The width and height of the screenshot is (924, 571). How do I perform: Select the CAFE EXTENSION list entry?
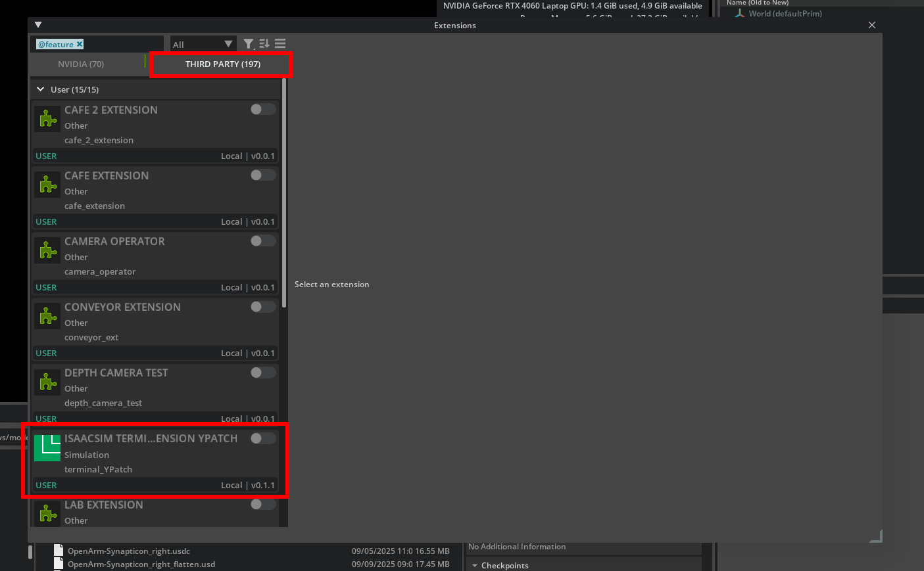[x=155, y=191]
